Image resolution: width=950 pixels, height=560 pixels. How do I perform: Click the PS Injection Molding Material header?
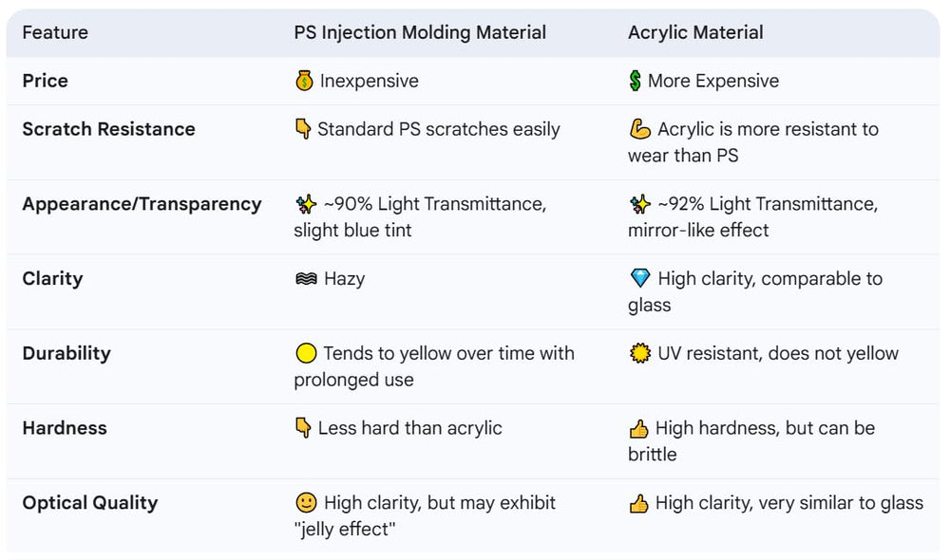click(420, 32)
